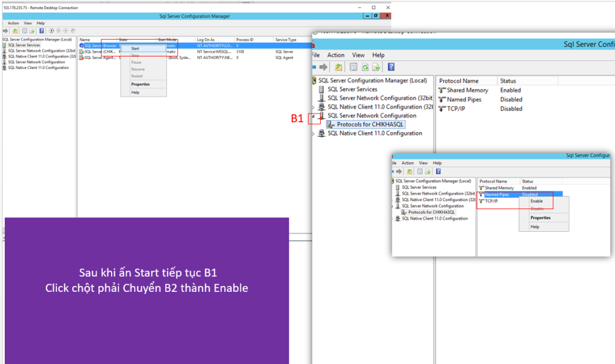Viewport: 615px width, 364px height.
Task: Click help icon in small Enable-menu window toolbar
Action: coord(438,171)
